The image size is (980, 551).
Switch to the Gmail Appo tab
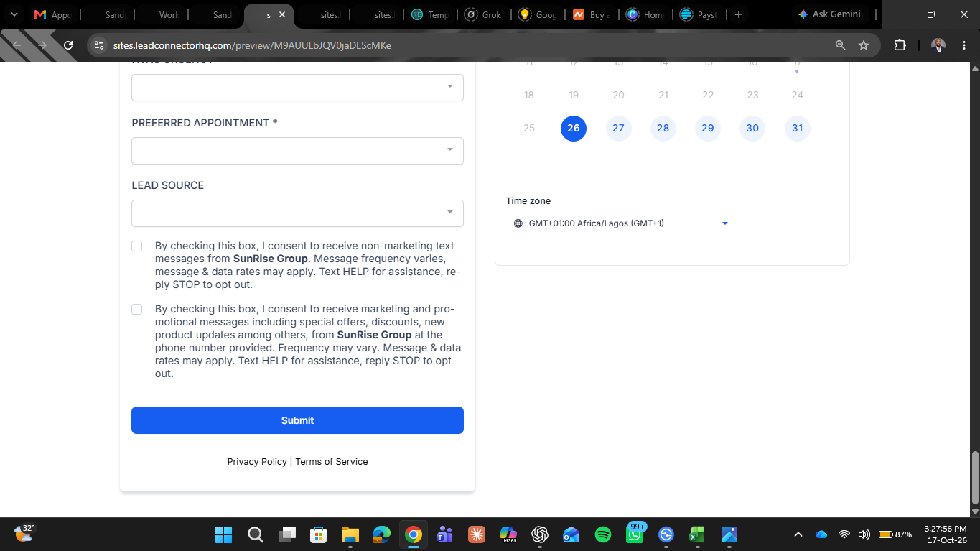pyautogui.click(x=53, y=14)
